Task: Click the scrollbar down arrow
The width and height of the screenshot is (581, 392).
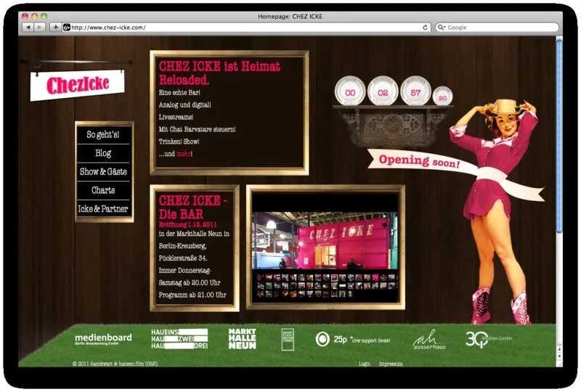Action: [559, 356]
